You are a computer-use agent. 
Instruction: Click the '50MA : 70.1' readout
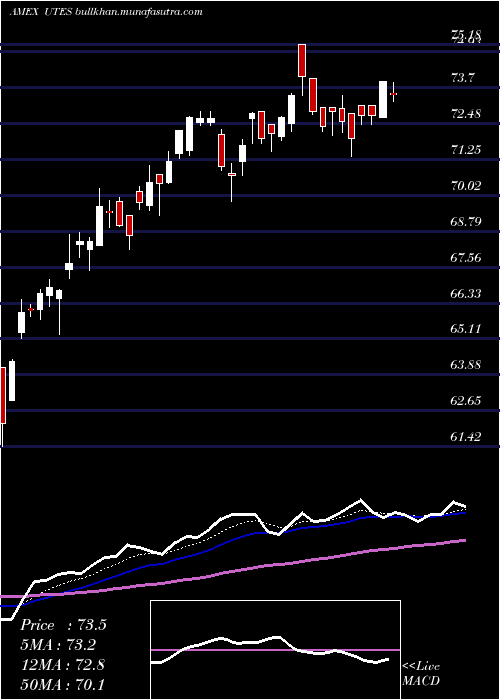click(63, 684)
